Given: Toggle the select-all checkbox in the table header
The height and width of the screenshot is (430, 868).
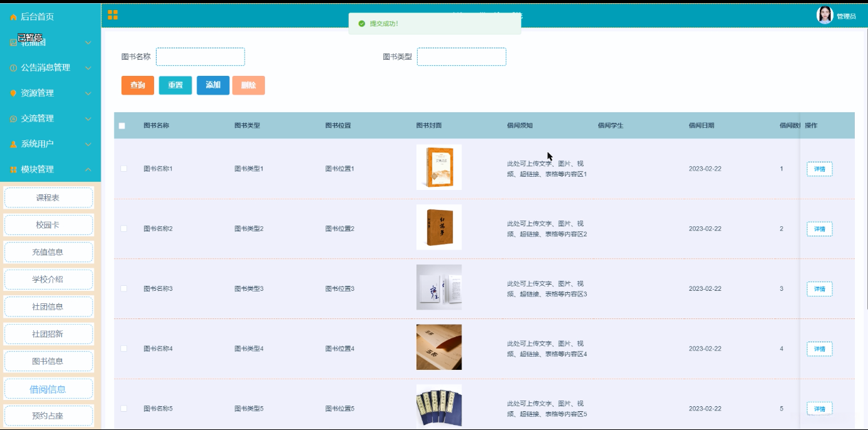Looking at the screenshot, I should tap(122, 126).
